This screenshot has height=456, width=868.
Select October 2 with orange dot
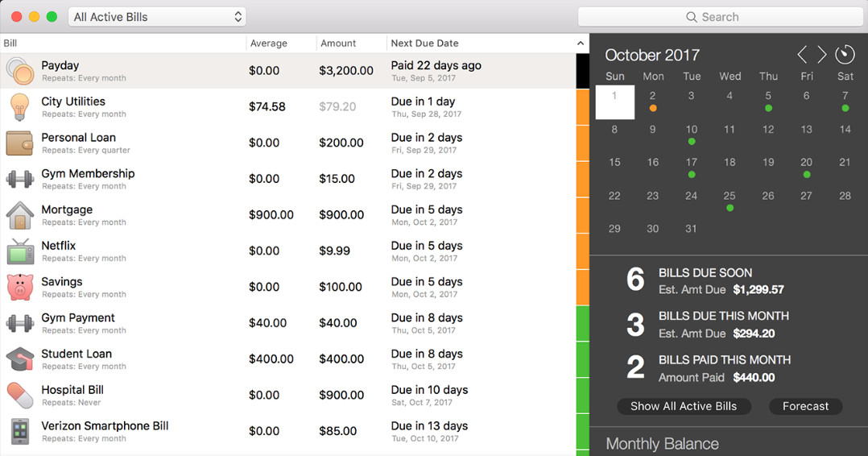coord(653,101)
